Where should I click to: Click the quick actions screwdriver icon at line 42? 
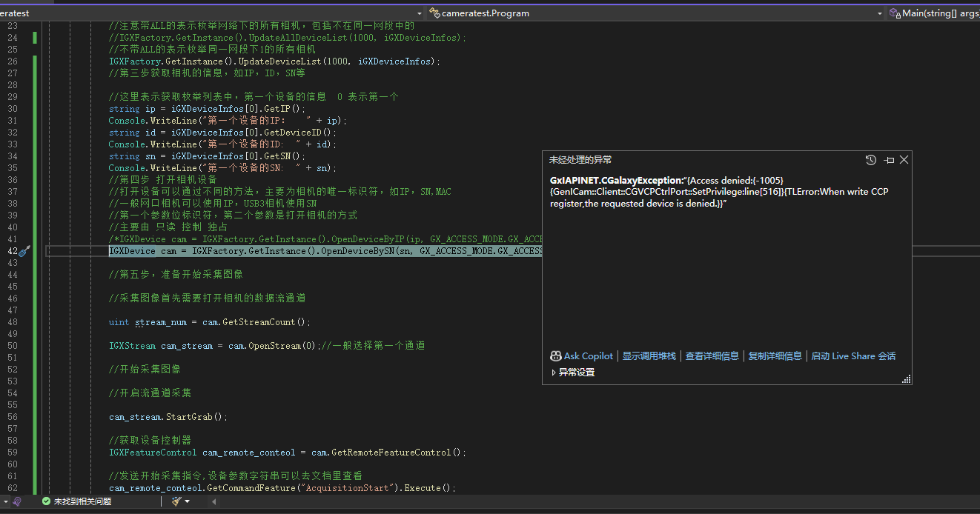tap(24, 252)
